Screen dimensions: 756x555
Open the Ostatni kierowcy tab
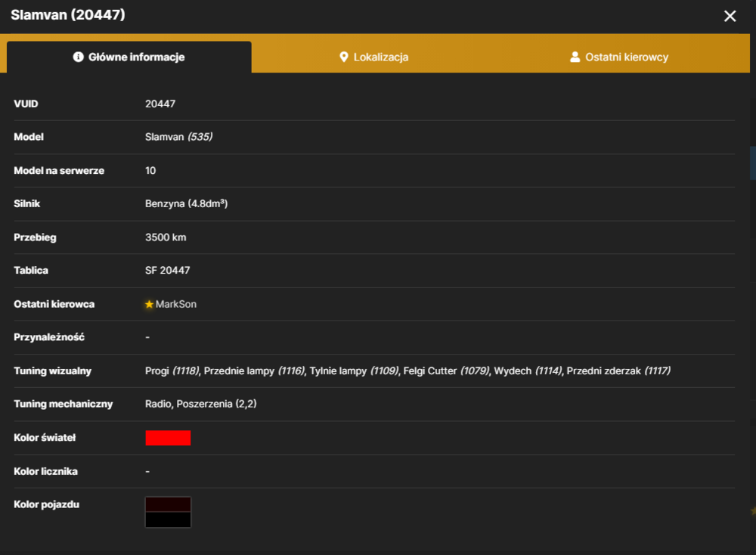pyautogui.click(x=619, y=57)
